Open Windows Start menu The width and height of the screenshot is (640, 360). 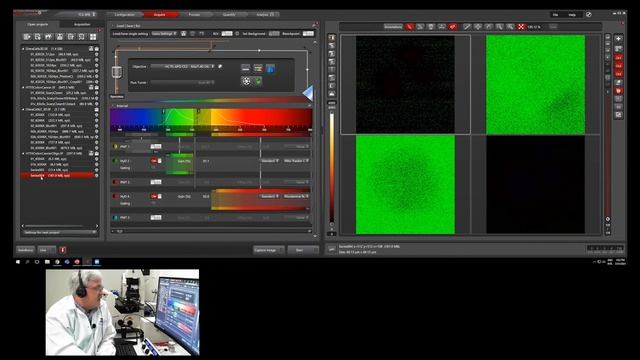(x=18, y=262)
